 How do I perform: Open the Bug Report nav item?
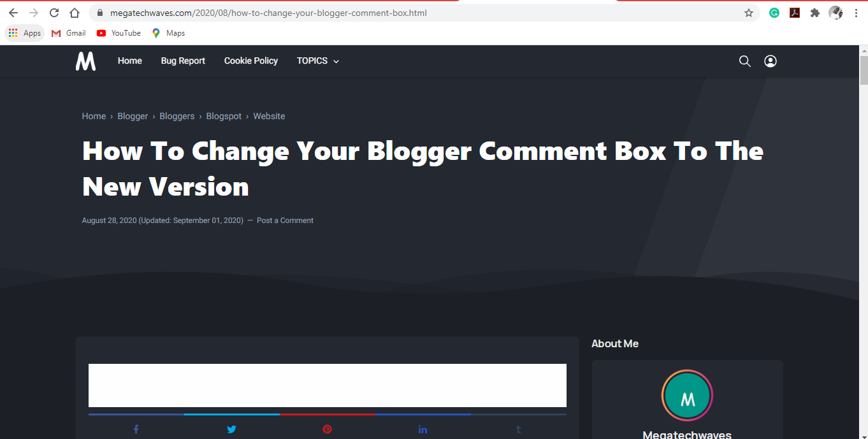[183, 61]
